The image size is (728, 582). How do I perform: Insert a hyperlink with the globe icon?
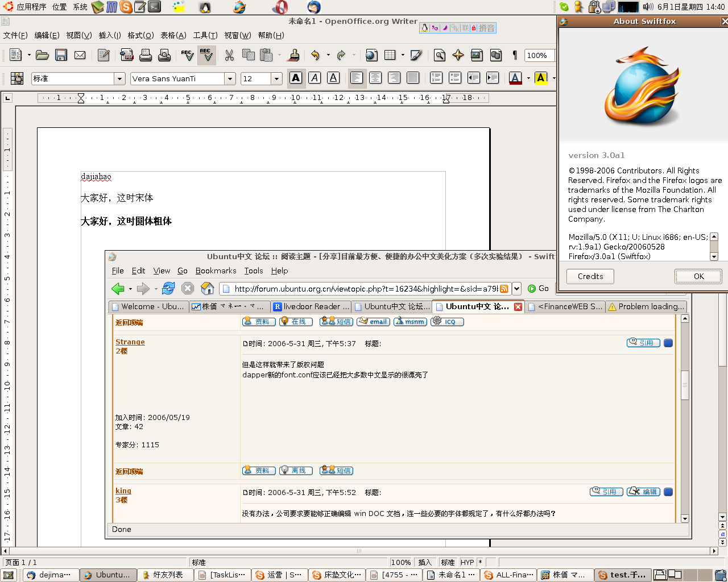pos(371,55)
